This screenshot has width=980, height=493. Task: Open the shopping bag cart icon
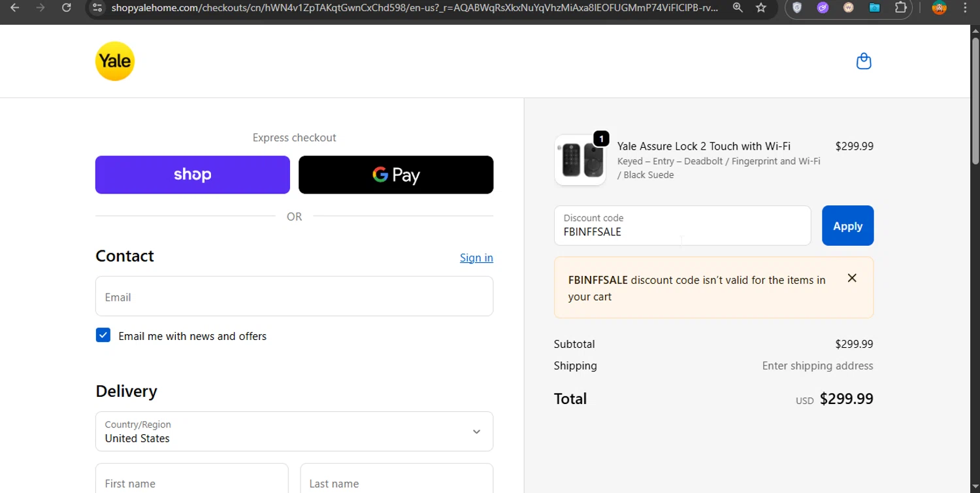[864, 61]
